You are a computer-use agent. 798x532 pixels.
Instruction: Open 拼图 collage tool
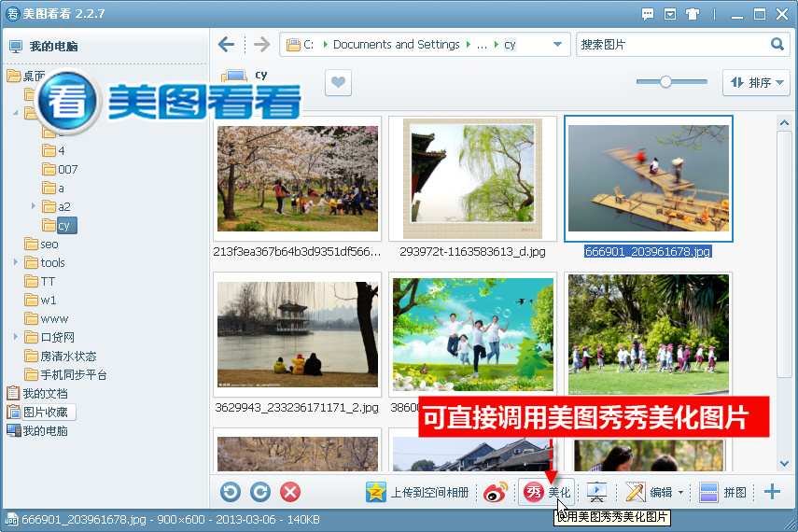point(722,492)
